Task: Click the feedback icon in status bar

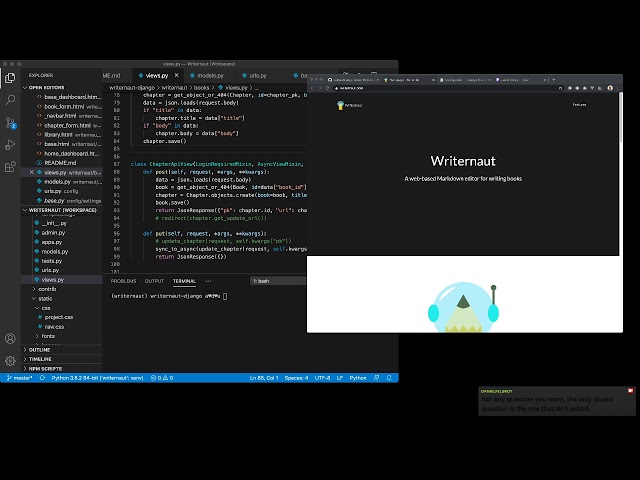Action: pos(376,378)
